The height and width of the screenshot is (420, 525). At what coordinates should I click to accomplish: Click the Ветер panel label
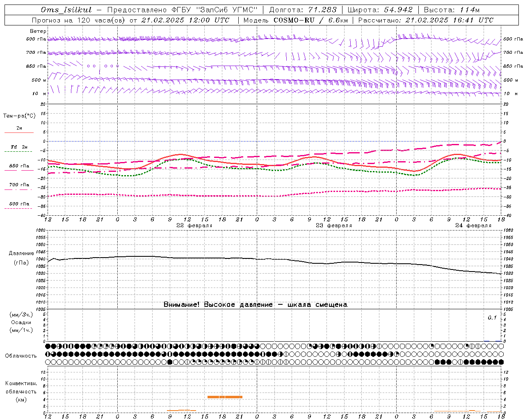coord(38,31)
